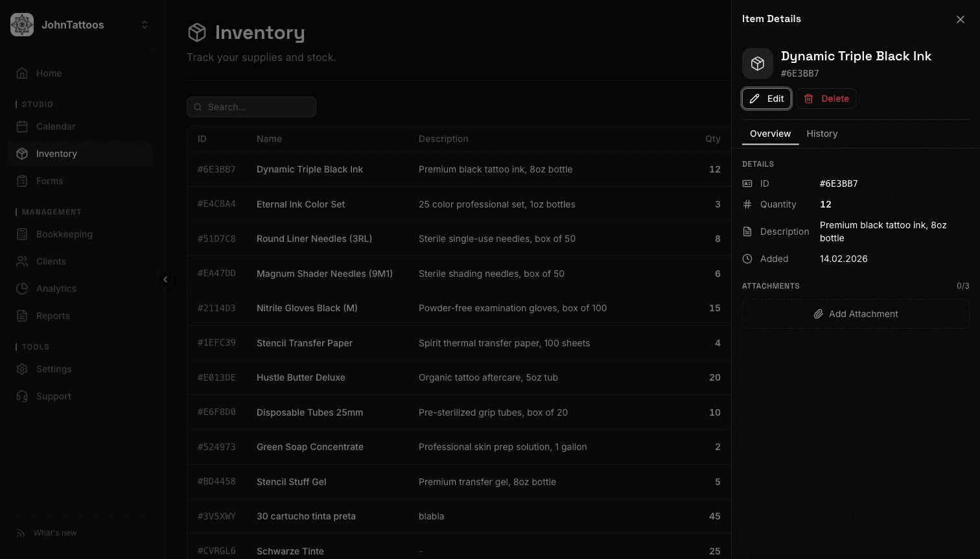Switch to the History tab

(822, 134)
